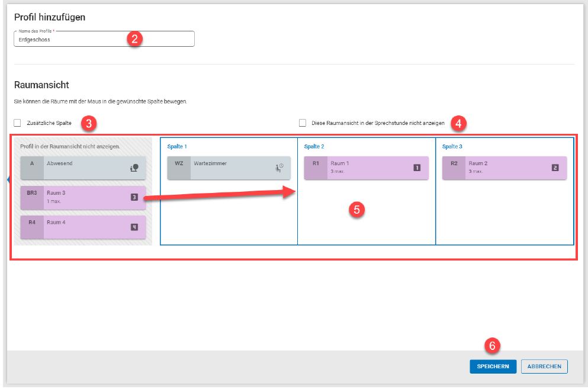
Task: Click the R2 abbreviation tile
Action: pos(454,168)
